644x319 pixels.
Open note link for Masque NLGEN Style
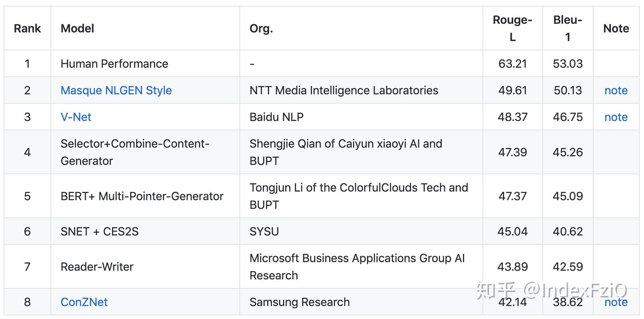[616, 90]
